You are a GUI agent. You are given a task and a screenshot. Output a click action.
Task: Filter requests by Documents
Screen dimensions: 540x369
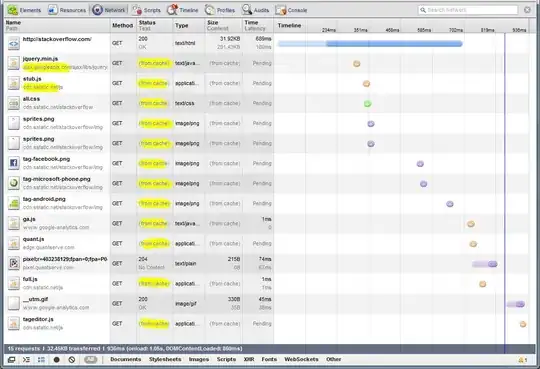[x=126, y=359]
